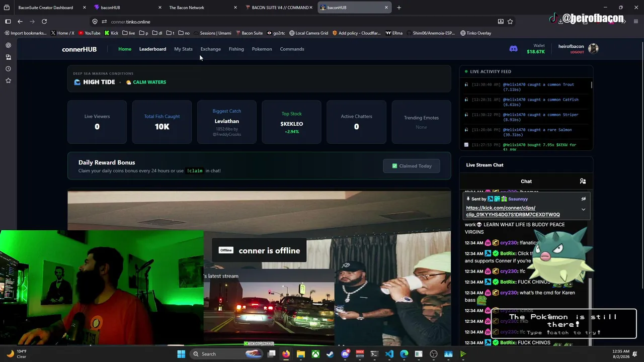Open the Discord icon in the header
Viewport: 644px width, 362px height.
click(x=513, y=49)
